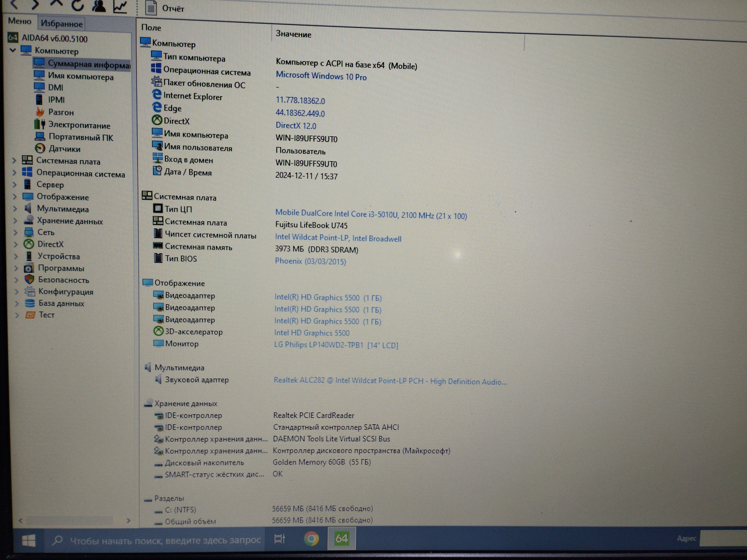Select the Монитор row icon
Viewport: 747px width, 560px height.
[158, 343]
